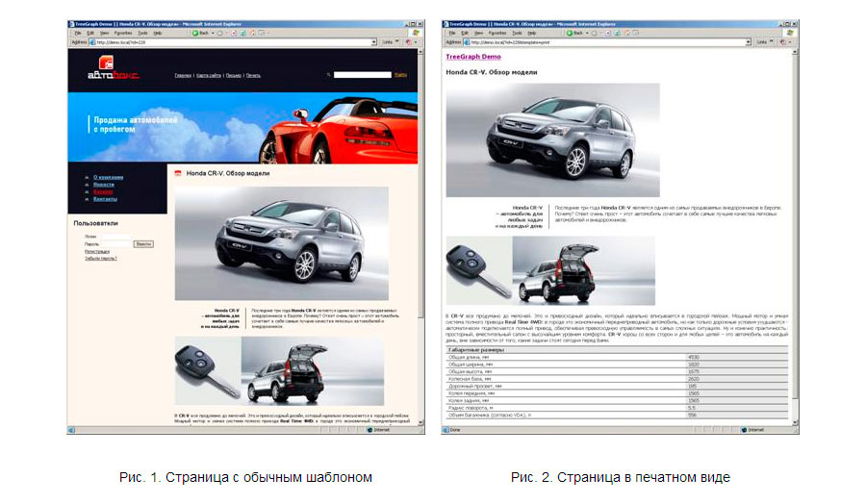866x504 pixels.
Task: Click Windows flag throbber in left browser
Action: [416, 33]
